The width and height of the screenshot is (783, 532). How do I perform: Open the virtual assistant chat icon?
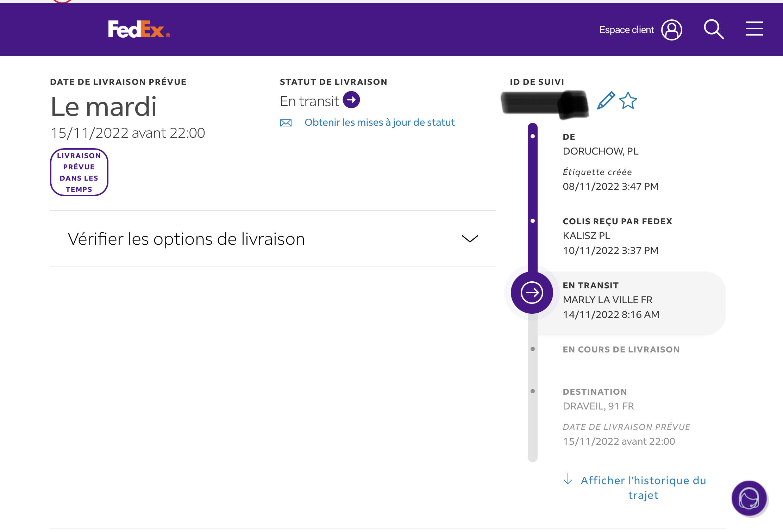point(749,498)
